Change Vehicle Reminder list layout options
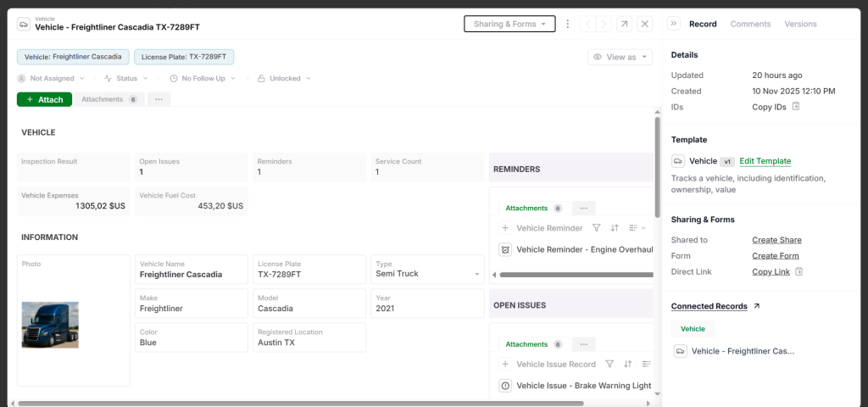Screen dimensions: 868x407 [637, 227]
